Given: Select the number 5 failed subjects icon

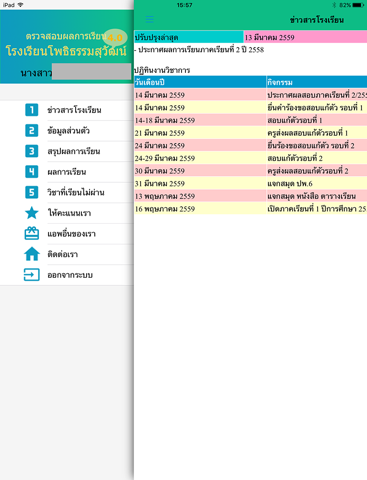Looking at the screenshot, I should pos(32,192).
